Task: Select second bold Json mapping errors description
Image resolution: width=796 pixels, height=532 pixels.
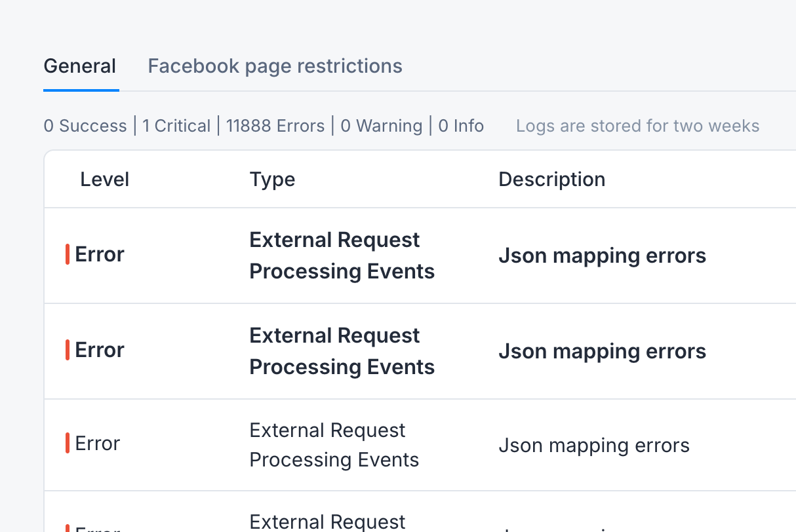Action: (x=602, y=351)
